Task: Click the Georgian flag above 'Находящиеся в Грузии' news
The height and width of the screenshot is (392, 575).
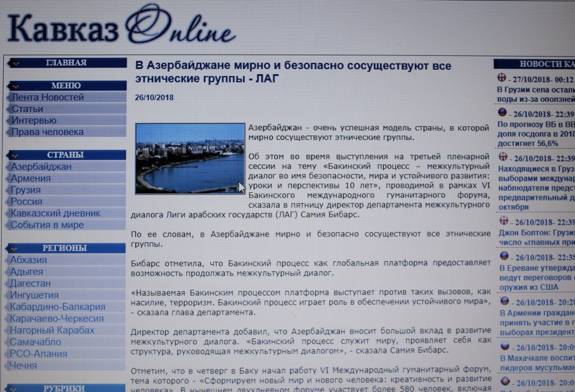Action: pos(503,156)
